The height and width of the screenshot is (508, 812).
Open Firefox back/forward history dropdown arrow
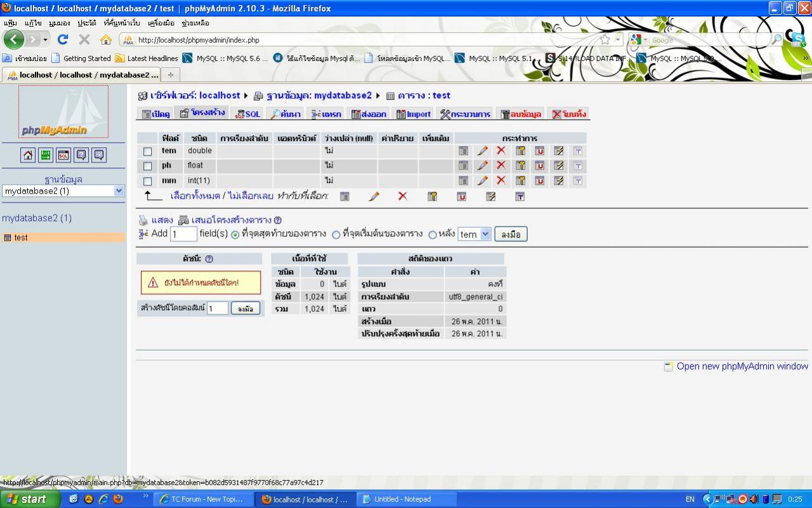pos(46,40)
